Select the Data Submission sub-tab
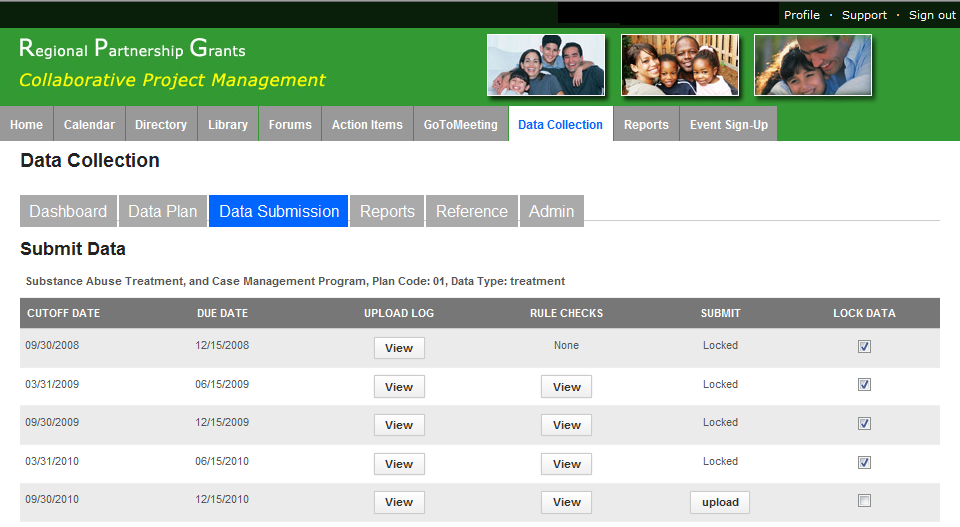This screenshot has width=960, height=527. (279, 211)
